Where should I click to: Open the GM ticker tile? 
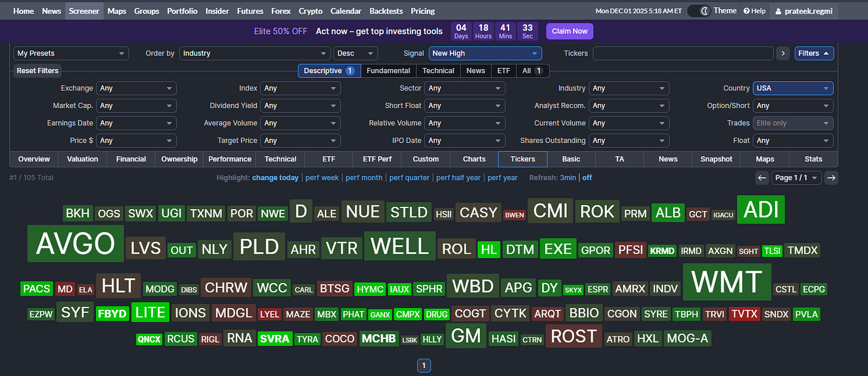click(466, 335)
